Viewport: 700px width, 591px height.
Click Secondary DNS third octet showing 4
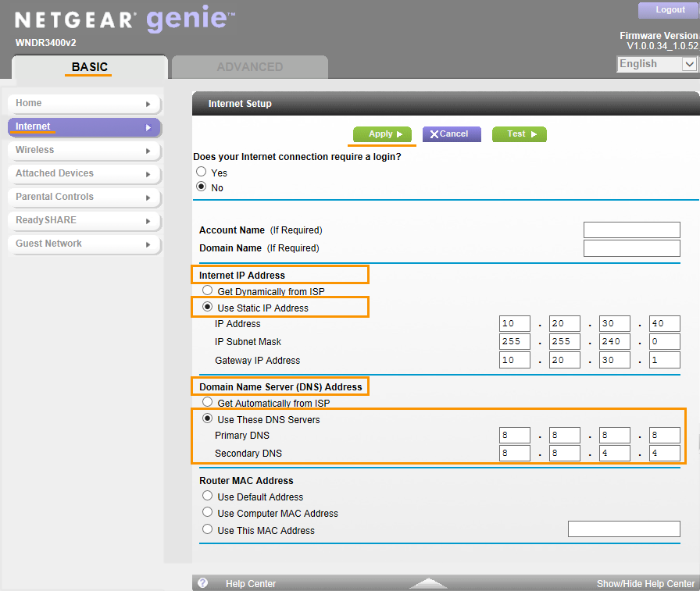[x=614, y=453]
